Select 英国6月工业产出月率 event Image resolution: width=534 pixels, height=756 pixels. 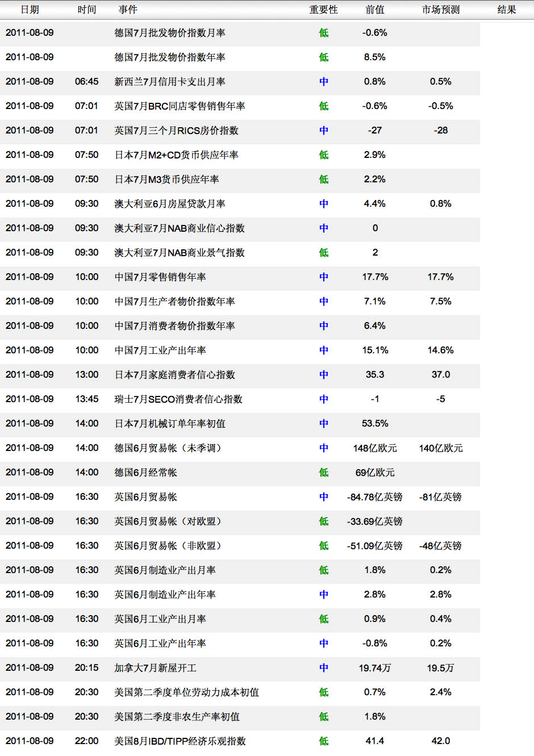[160, 619]
